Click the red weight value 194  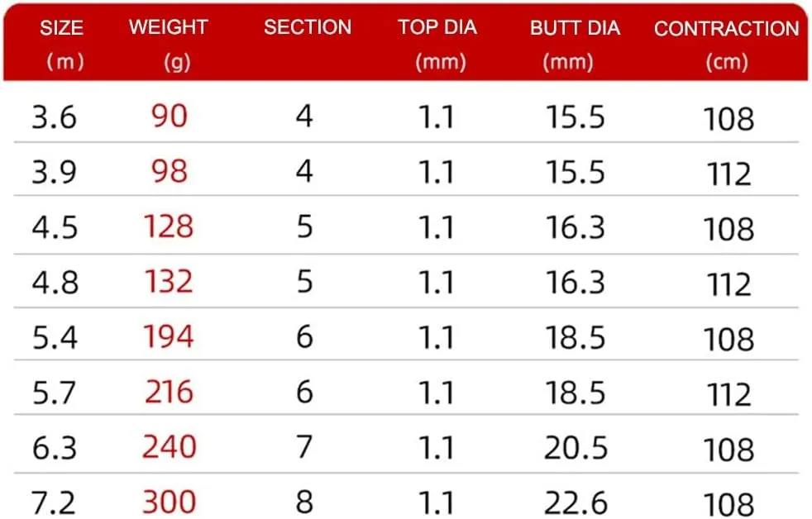169,336
